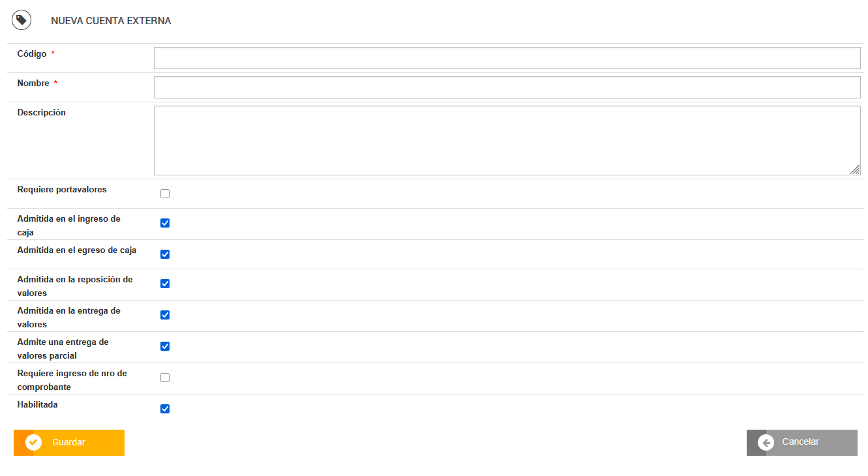This screenshot has height=476, width=868.
Task: Click the Nombre field label
Action: (33, 83)
